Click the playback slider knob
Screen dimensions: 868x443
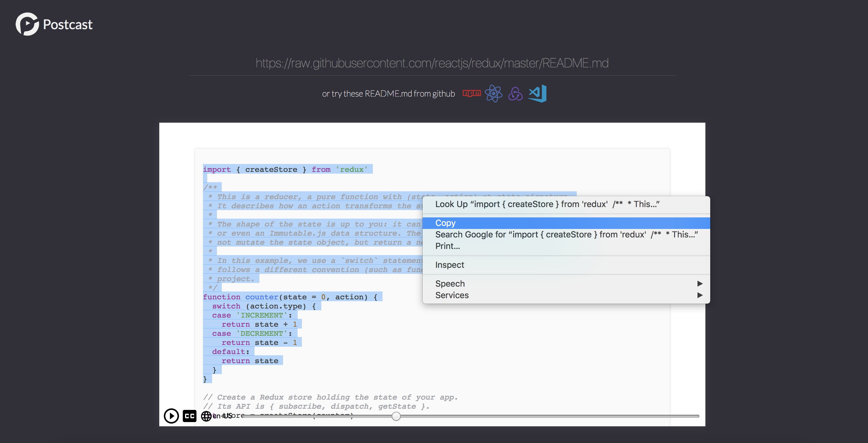click(x=396, y=416)
